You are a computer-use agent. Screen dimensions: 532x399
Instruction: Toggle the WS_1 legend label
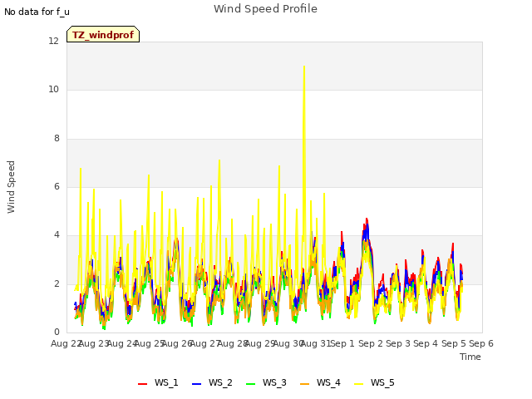click(x=166, y=382)
